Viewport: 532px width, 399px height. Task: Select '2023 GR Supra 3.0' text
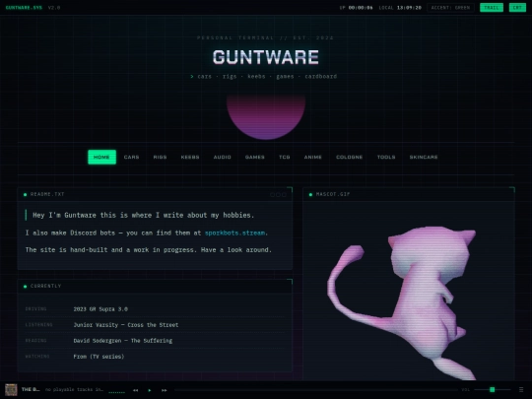100,309
